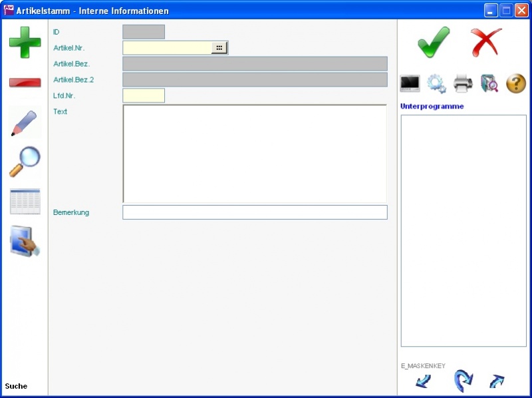
Task: Click into the Lfd.Nr. field
Action: [144, 96]
